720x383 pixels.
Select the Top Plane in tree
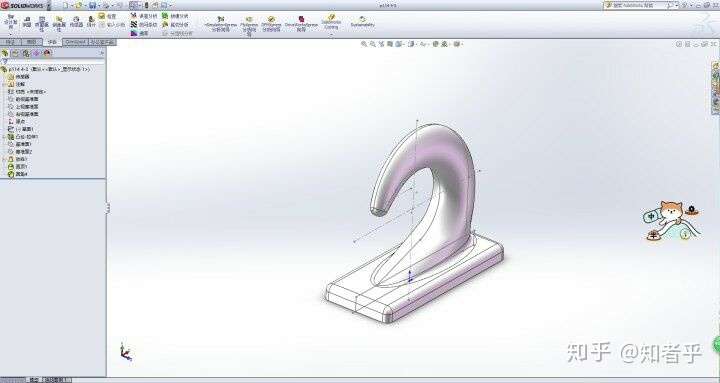click(x=23, y=106)
